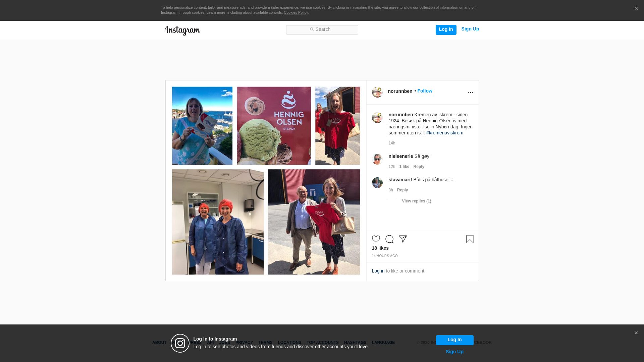This screenshot has width=644, height=362.
Task: Click norunnben avatar beside the caption
Action: (x=377, y=118)
